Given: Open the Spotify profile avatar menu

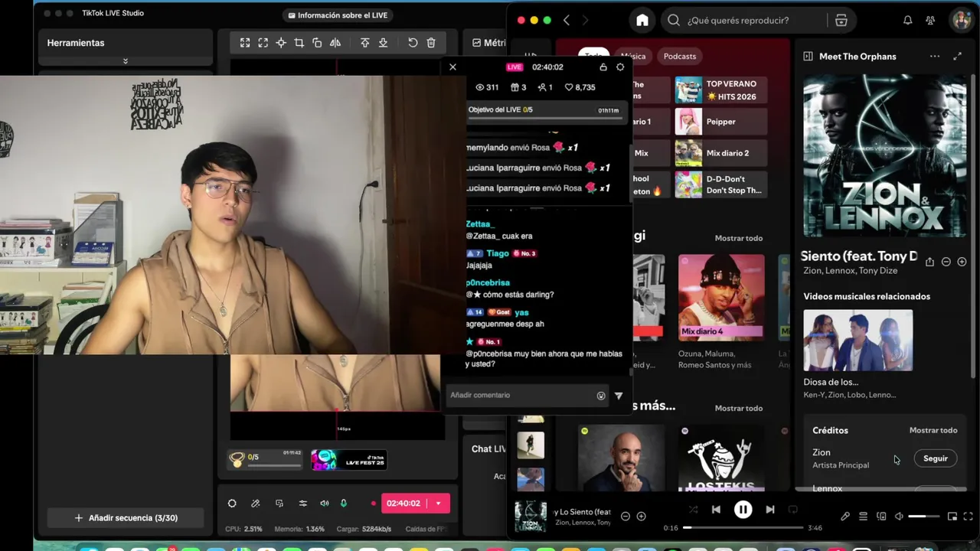Looking at the screenshot, I should pos(960,21).
